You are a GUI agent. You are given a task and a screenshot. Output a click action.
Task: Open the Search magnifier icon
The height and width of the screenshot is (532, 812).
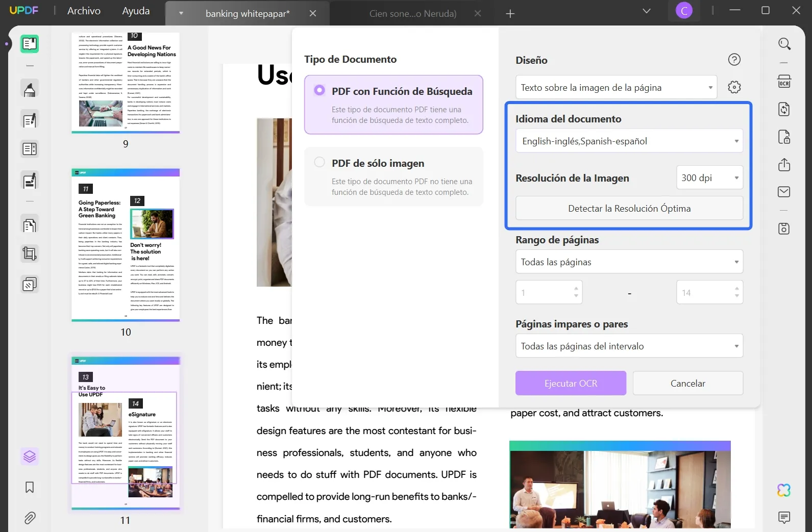point(784,44)
